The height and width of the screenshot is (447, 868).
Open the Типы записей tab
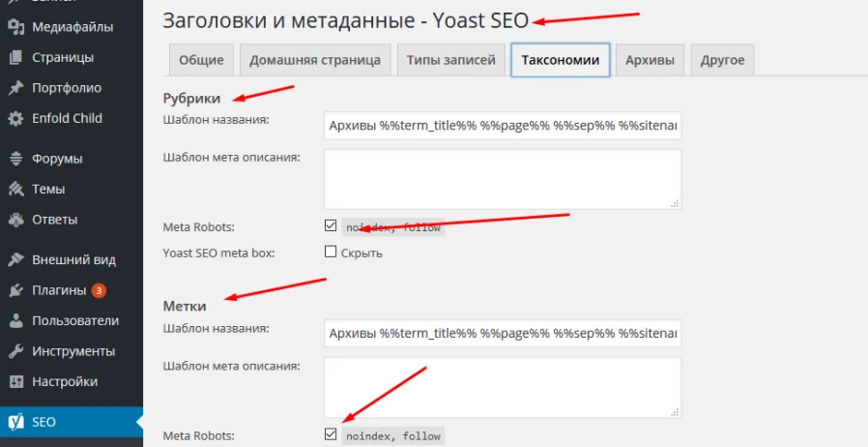(x=451, y=60)
